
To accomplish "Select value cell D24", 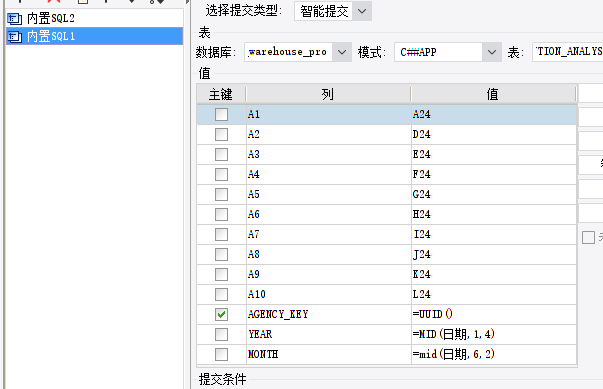I will (x=493, y=134).
